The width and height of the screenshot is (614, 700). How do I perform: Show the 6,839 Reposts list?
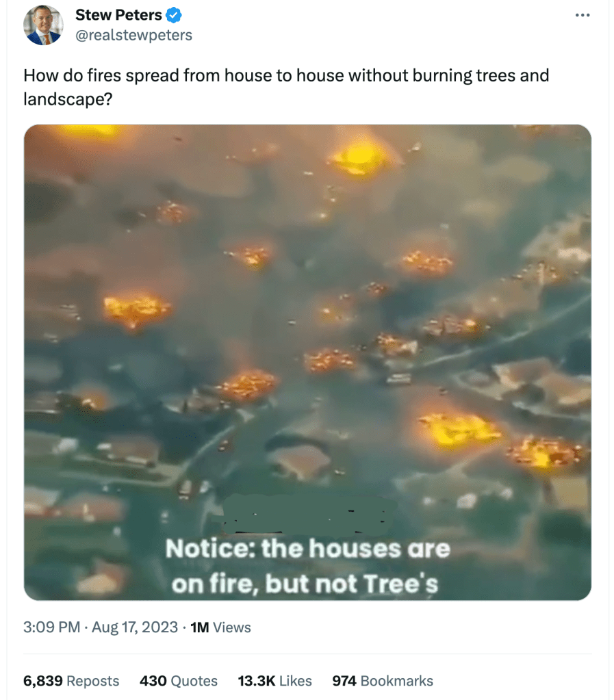pyautogui.click(x=71, y=681)
